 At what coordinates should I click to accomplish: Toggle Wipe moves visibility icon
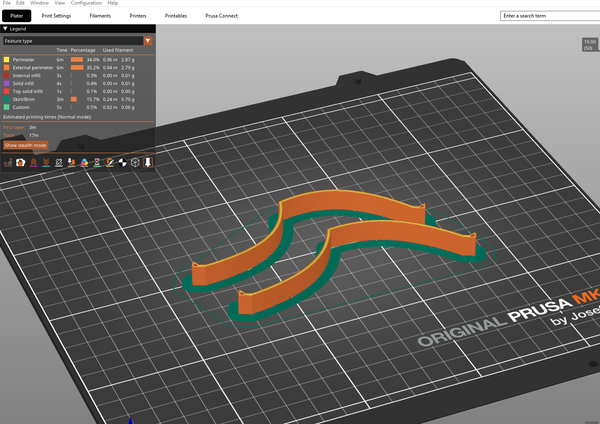coord(21,163)
